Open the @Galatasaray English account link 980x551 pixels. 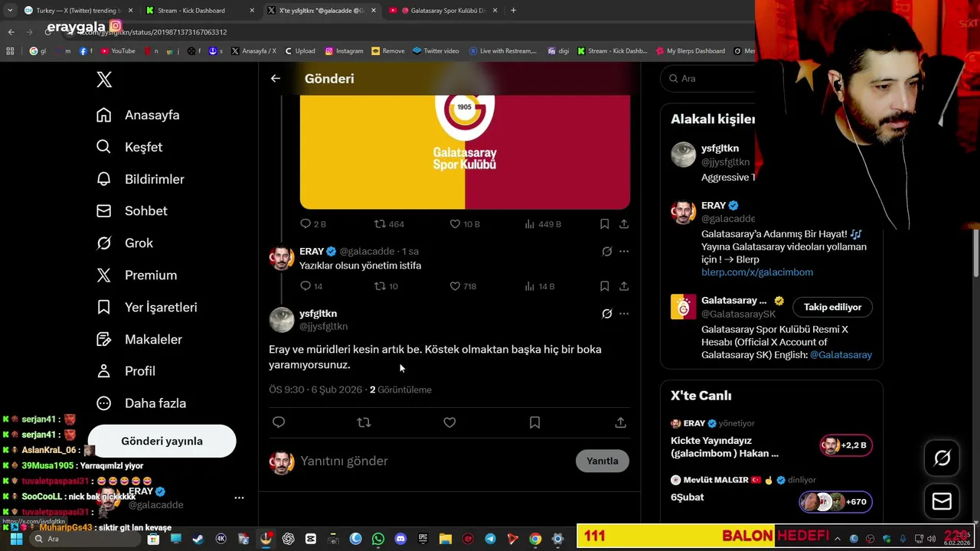click(x=841, y=355)
